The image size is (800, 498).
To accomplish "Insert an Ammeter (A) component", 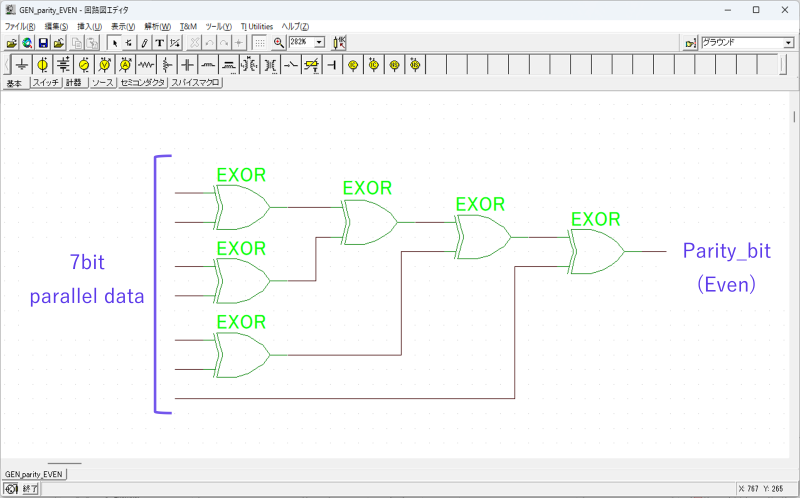I will tap(126, 65).
